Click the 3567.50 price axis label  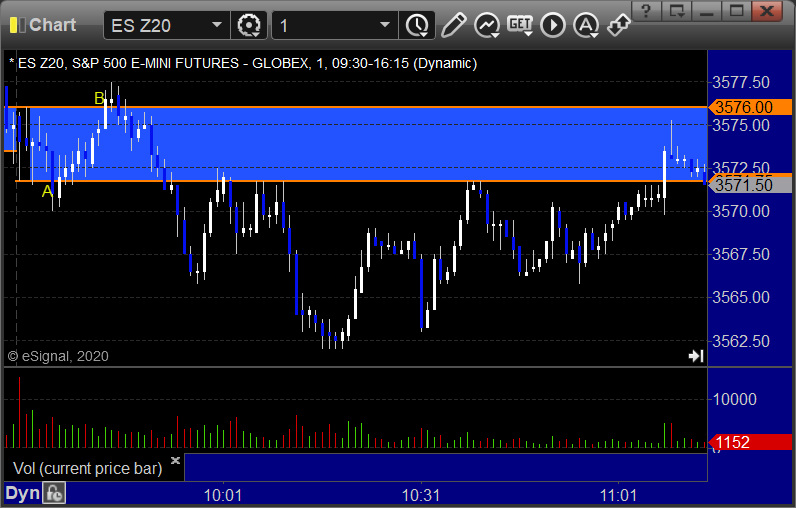741,254
